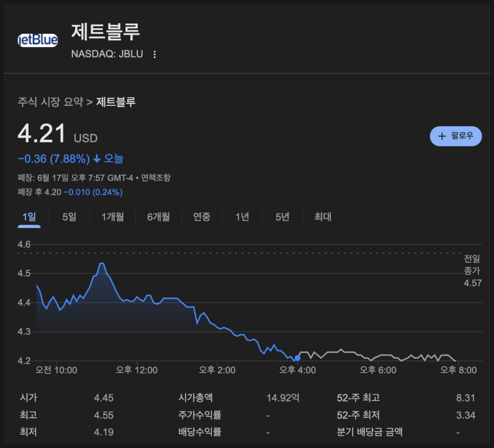Click the 주가수익률 label
The height and width of the screenshot is (448, 494).
pyautogui.click(x=200, y=415)
